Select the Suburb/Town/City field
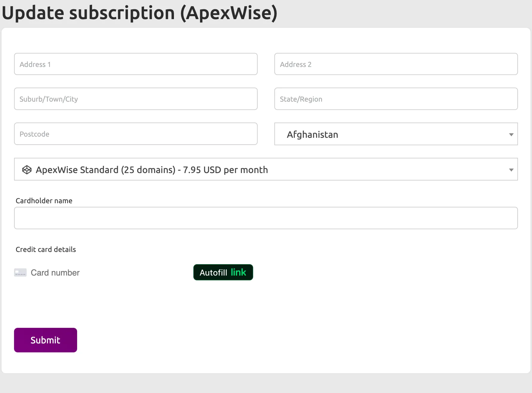Screen dimensions: 532x393 click(x=135, y=99)
